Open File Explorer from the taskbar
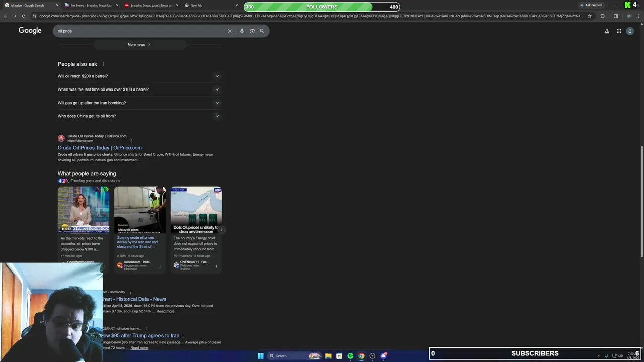Viewport: 644px width, 362px height. click(x=328, y=356)
